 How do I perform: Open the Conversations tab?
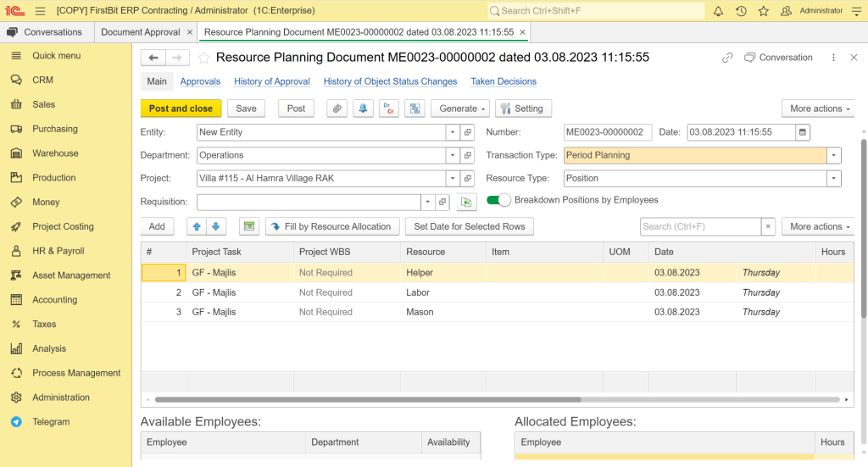pyautogui.click(x=47, y=32)
